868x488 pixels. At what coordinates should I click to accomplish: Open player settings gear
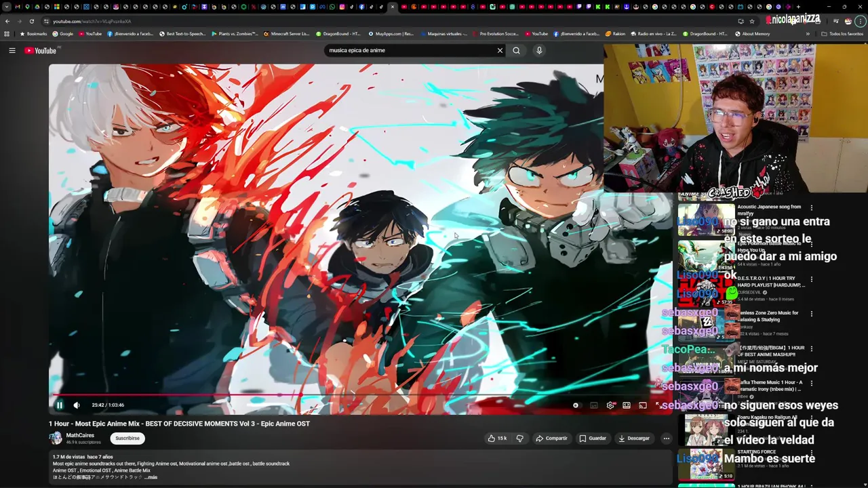pyautogui.click(x=610, y=405)
